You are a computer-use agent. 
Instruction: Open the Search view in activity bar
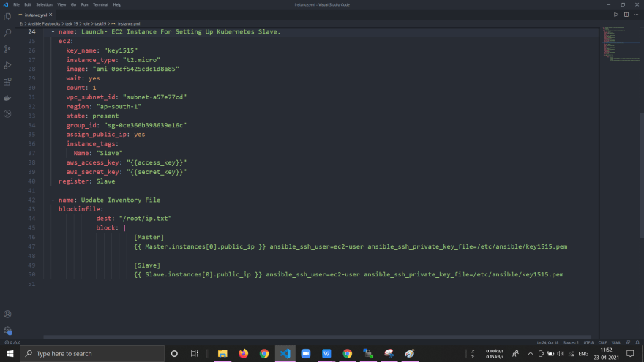pos(7,33)
